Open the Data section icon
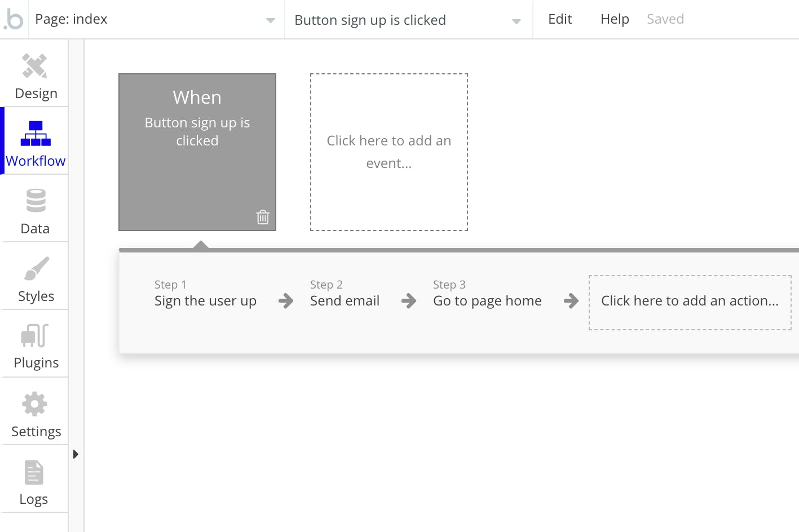 (34, 201)
